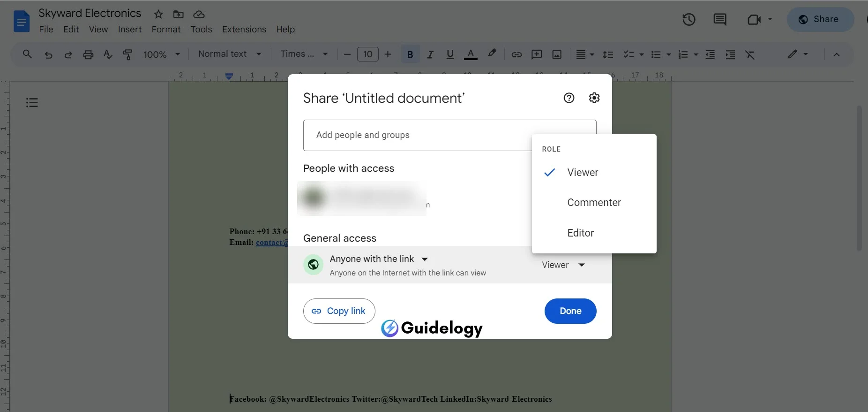Open the highlight color pen
868x412 pixels.
(492, 53)
